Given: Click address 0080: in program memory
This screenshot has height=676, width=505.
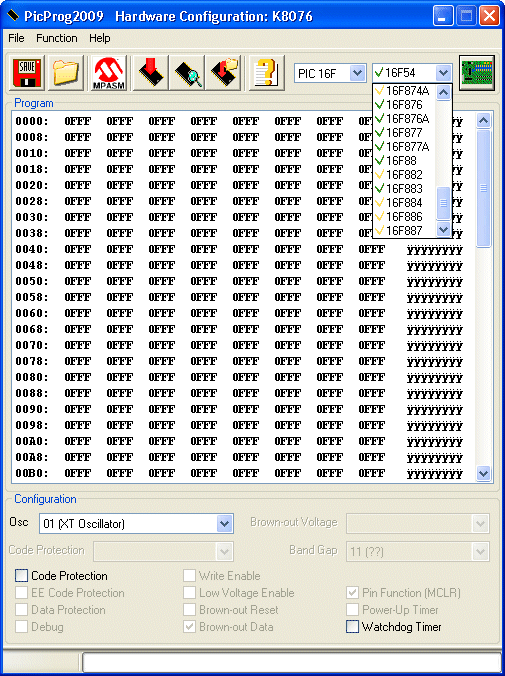Looking at the screenshot, I should [32, 377].
